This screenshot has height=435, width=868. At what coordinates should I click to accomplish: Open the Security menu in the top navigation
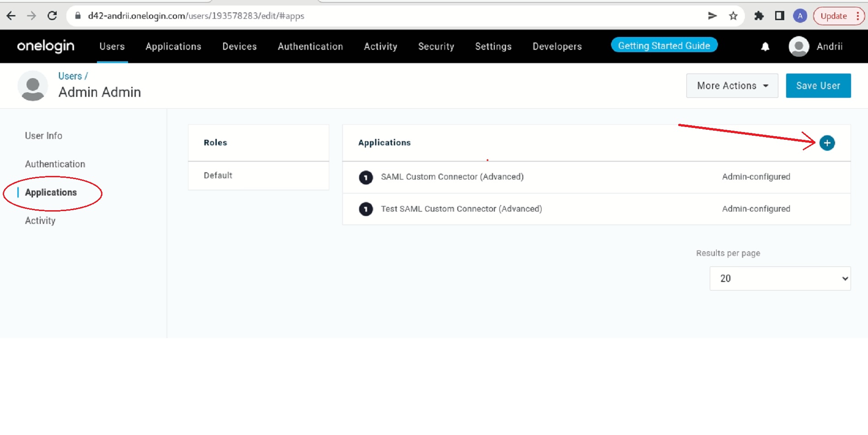coord(436,47)
